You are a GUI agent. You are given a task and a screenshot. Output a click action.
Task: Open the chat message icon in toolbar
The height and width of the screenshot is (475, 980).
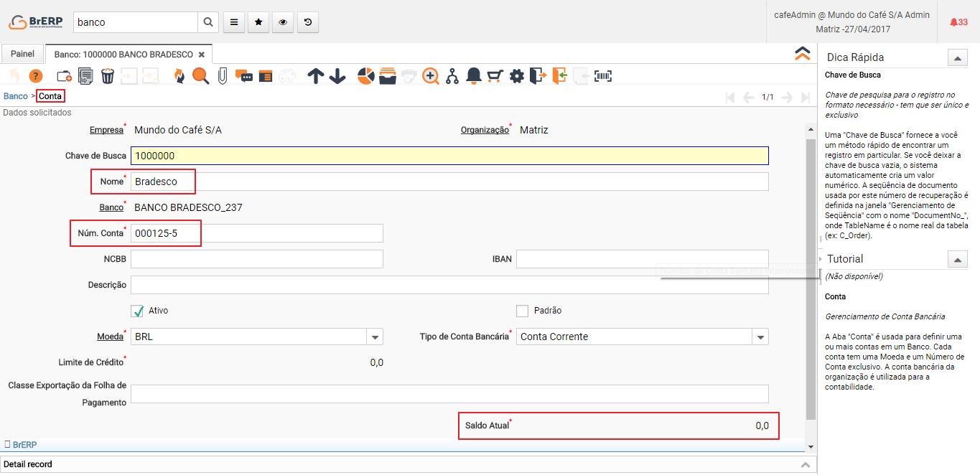[244, 76]
